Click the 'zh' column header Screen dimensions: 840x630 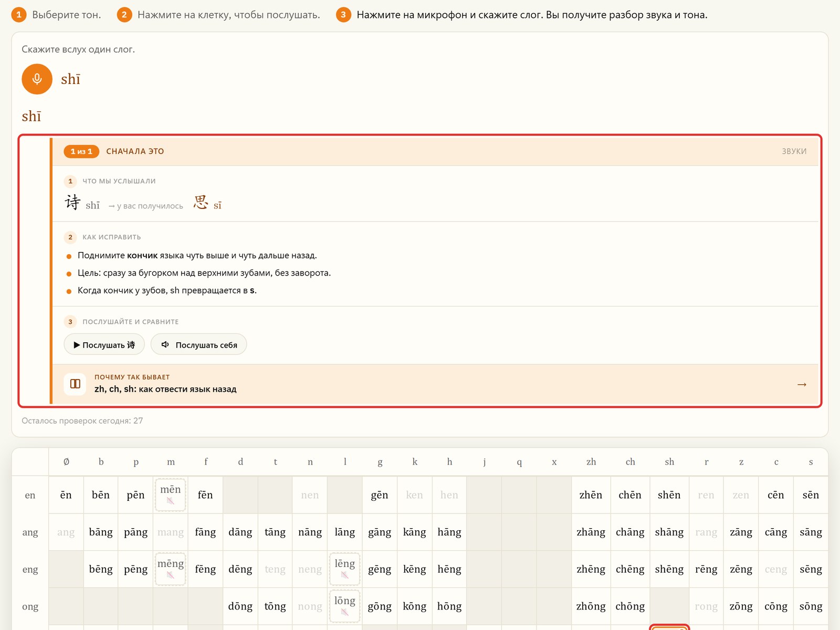pyautogui.click(x=591, y=462)
